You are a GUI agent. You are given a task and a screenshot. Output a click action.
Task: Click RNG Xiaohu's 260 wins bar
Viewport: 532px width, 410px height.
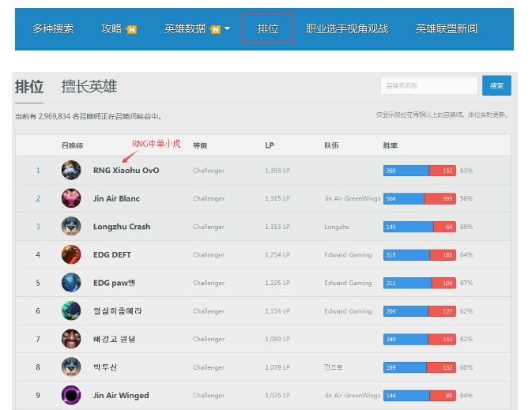tap(406, 171)
